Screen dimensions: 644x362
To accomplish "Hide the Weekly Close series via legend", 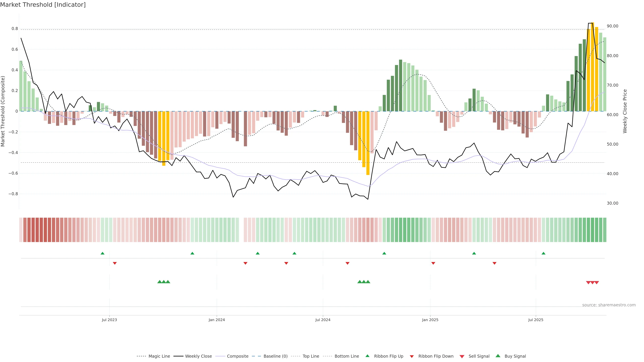I will [198, 356].
